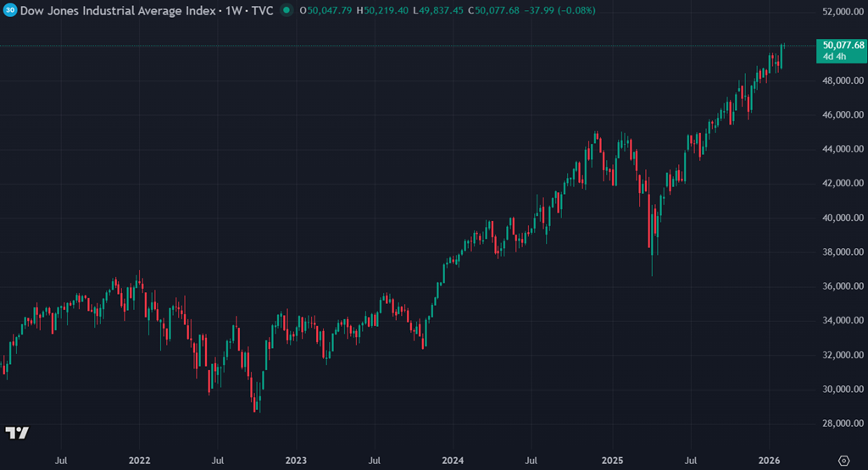Click the current price label 50,077.68

(x=839, y=45)
